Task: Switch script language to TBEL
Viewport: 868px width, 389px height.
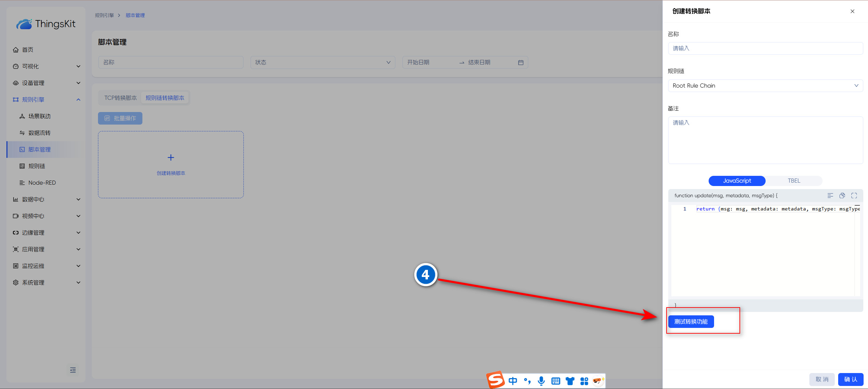Action: coord(794,181)
